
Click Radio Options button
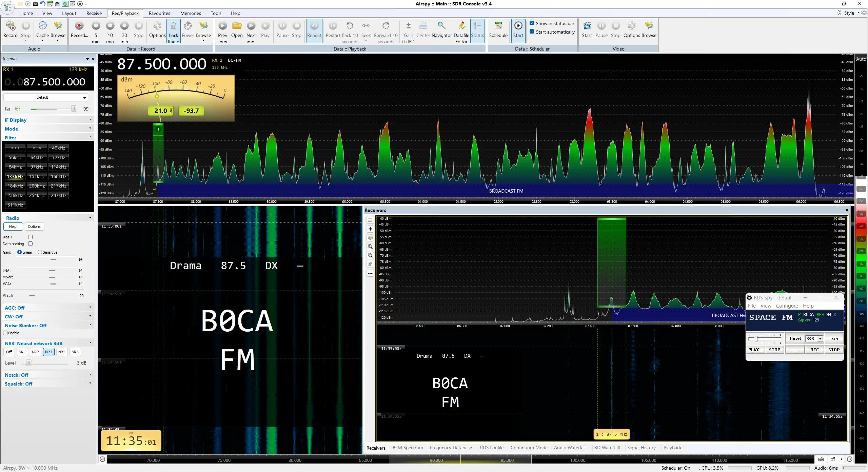click(x=34, y=227)
